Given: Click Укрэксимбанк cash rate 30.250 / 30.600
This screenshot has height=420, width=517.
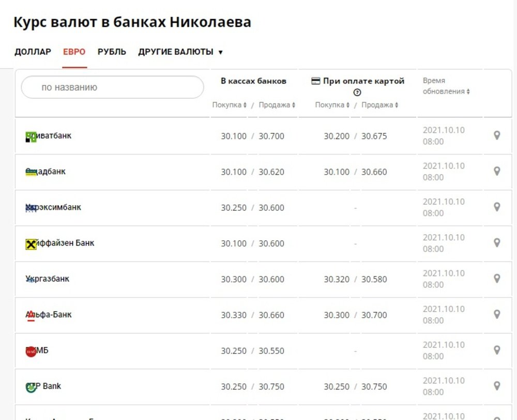Looking at the screenshot, I should click(253, 208).
